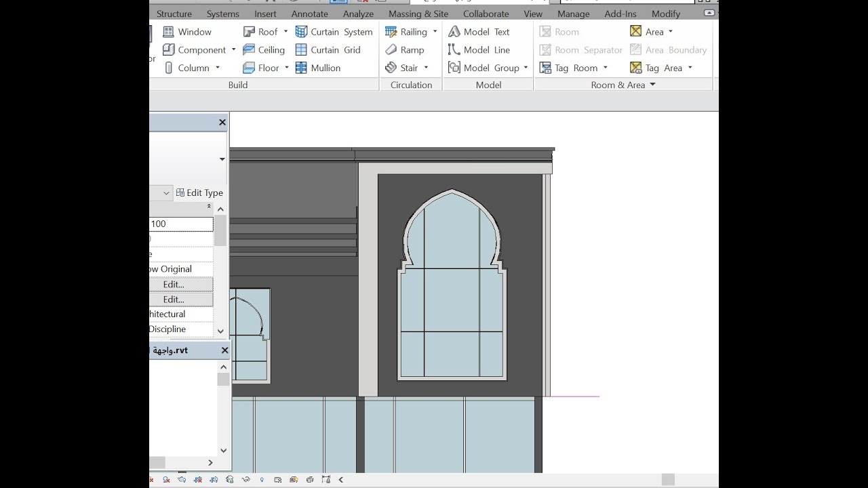868x488 pixels.
Task: Start the Ramp tool
Action: point(404,49)
